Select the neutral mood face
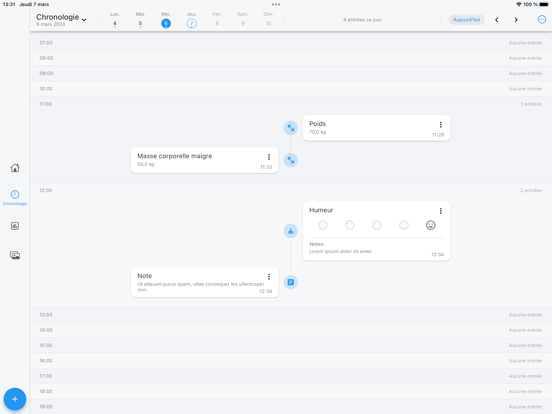 (377, 225)
